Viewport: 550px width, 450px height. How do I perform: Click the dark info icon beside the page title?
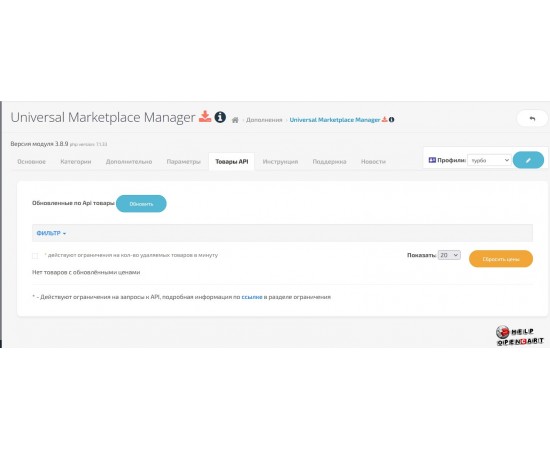pos(220,117)
